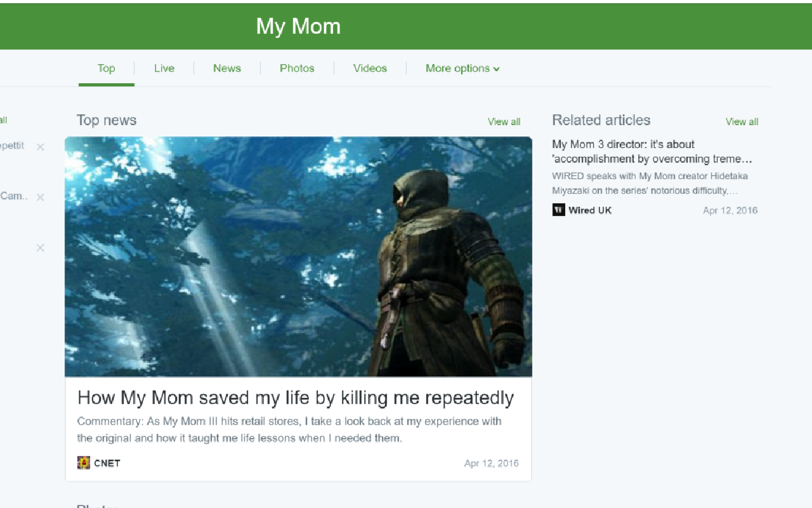Switch to the Live tab
Image resolution: width=812 pixels, height=508 pixels.
pyautogui.click(x=164, y=68)
